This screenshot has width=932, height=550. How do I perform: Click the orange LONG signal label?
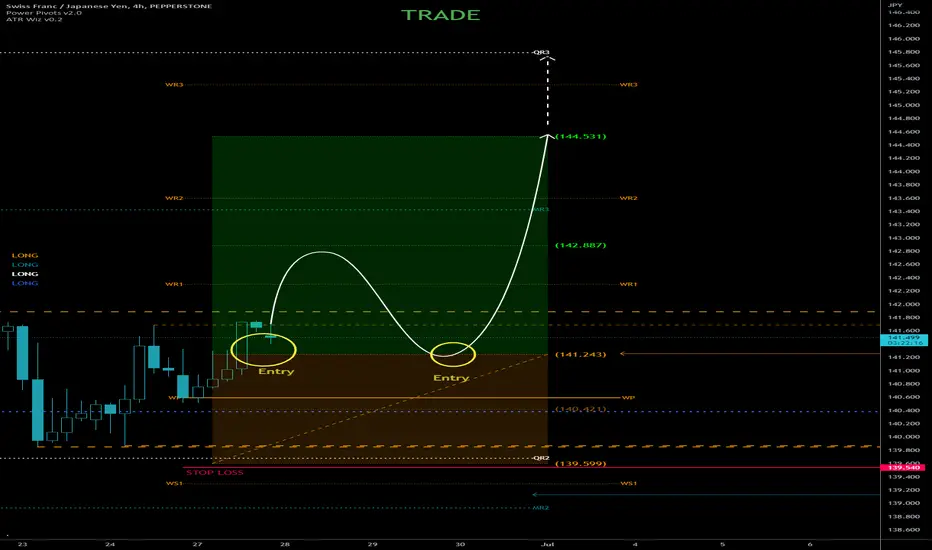[25, 255]
